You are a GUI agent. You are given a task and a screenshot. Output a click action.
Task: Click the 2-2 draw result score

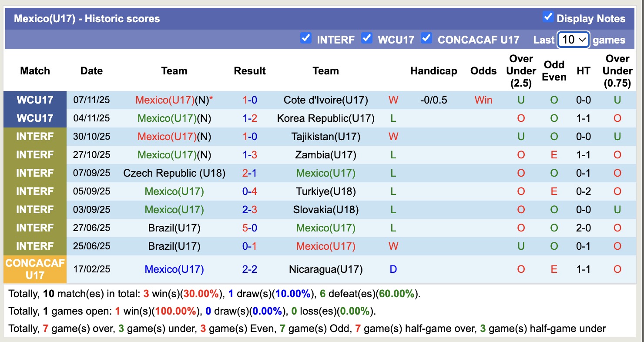pyautogui.click(x=250, y=269)
